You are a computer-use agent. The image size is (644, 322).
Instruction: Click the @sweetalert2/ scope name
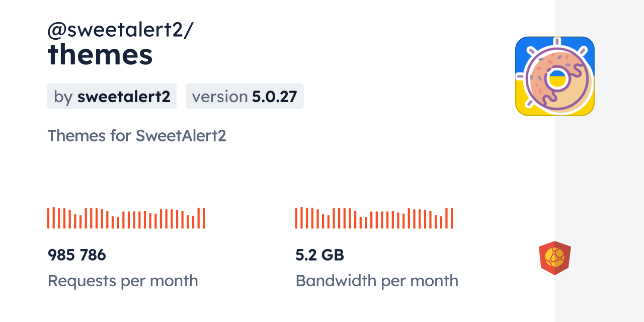click(120, 30)
